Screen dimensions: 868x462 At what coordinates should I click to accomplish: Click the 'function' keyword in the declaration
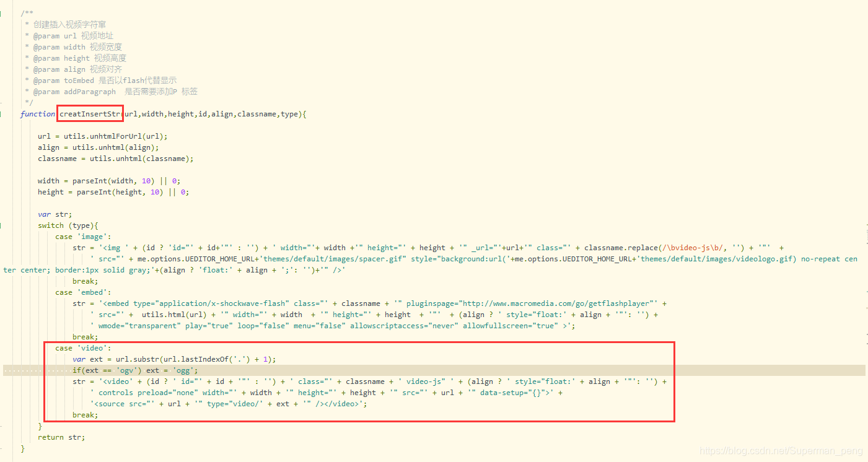click(x=38, y=114)
